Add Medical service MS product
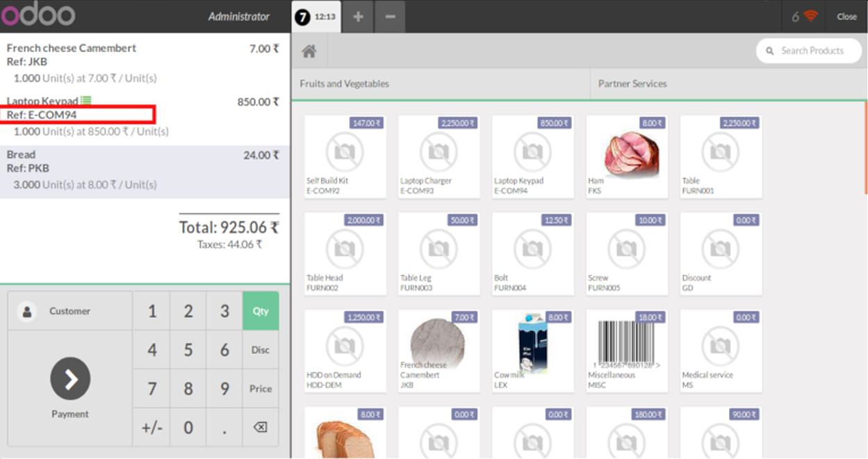Image resolution: width=868 pixels, height=459 pixels. (721, 351)
